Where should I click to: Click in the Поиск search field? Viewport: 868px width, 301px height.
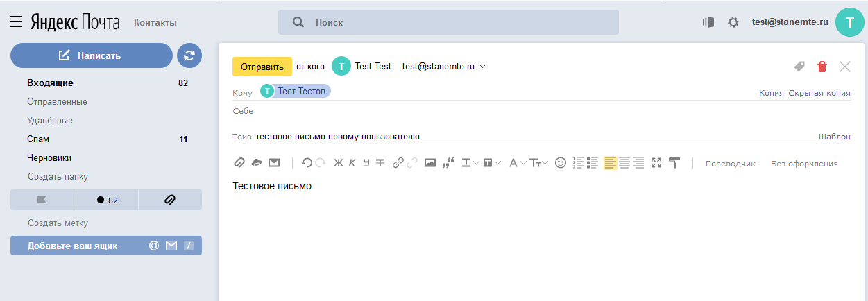(458, 22)
